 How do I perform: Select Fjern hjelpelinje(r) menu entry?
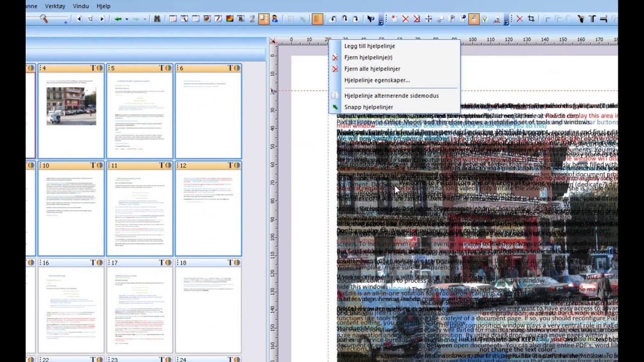click(x=394, y=57)
